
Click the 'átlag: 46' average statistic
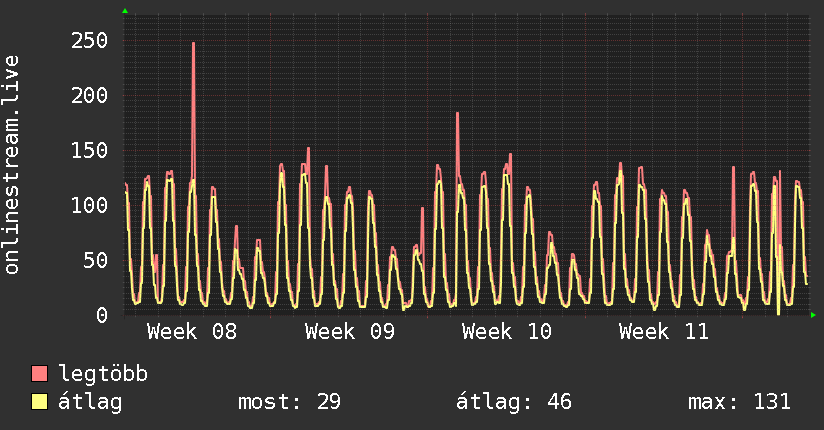[x=513, y=402]
